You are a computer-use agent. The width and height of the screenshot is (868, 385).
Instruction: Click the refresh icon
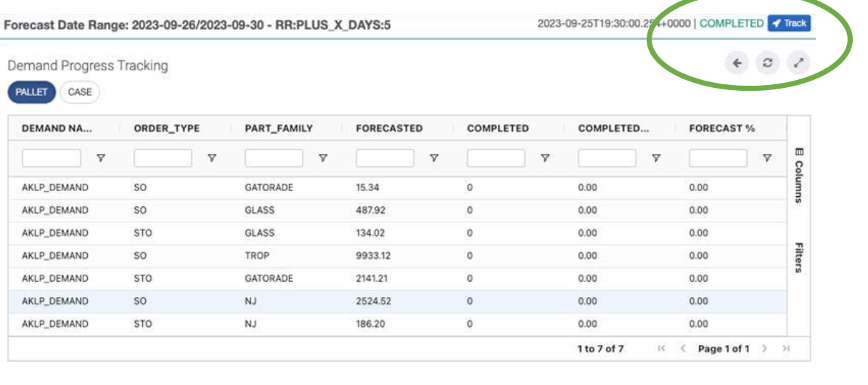767,63
